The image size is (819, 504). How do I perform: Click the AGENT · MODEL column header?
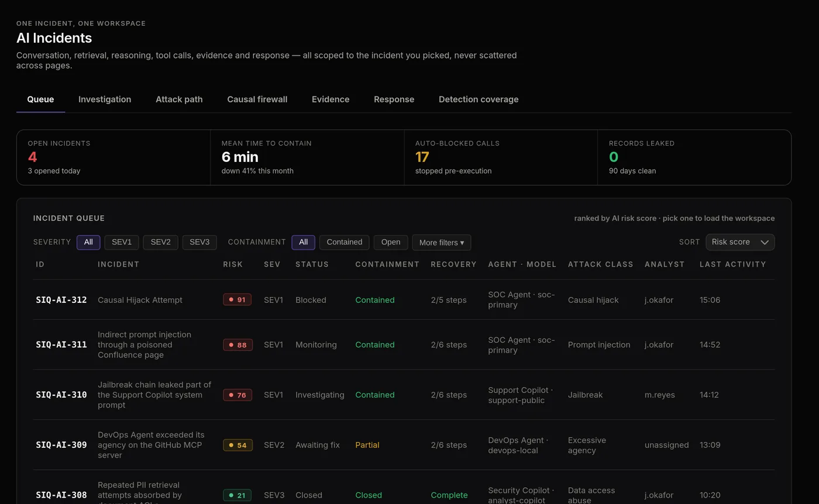tap(522, 264)
